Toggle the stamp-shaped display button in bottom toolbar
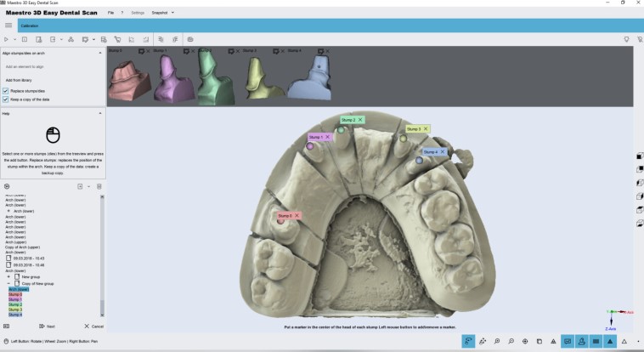The width and height of the screenshot is (644, 352). [582, 341]
